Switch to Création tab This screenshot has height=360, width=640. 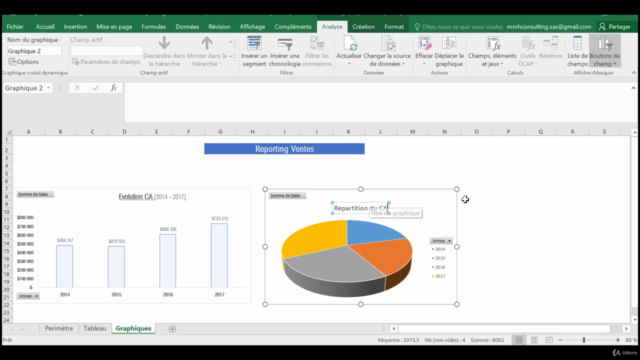point(363,27)
